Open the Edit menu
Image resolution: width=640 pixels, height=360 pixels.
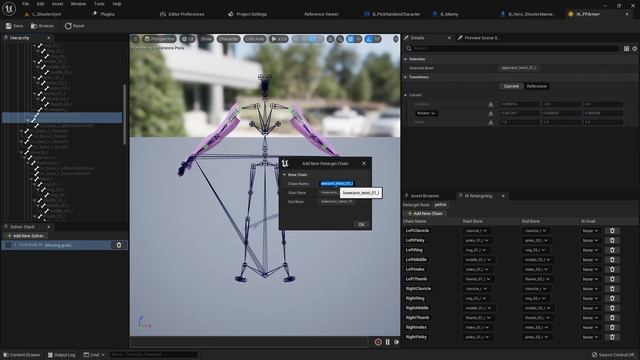click(x=40, y=4)
